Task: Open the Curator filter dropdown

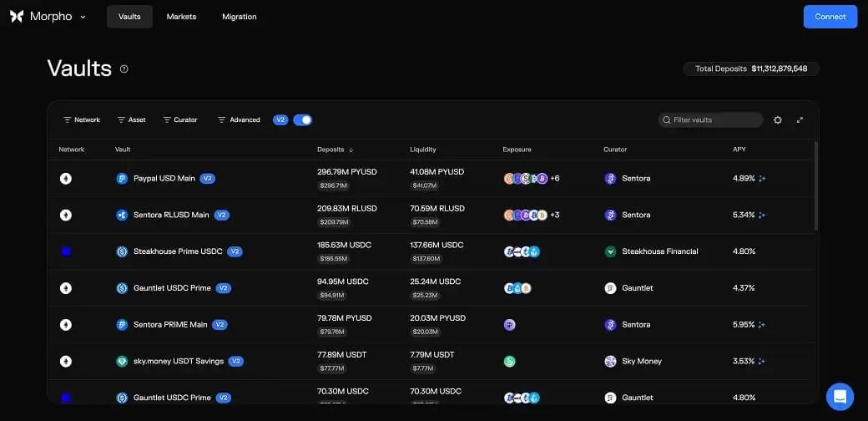Action: [180, 119]
